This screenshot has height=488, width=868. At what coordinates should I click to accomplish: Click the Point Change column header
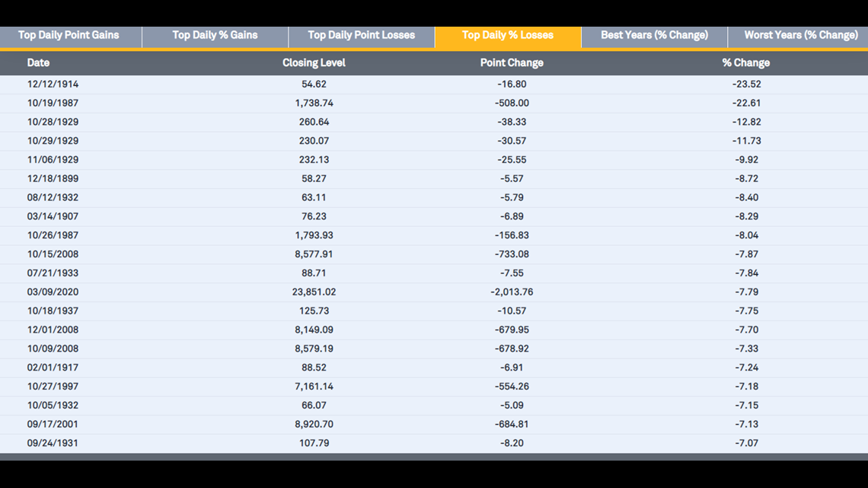pyautogui.click(x=512, y=63)
